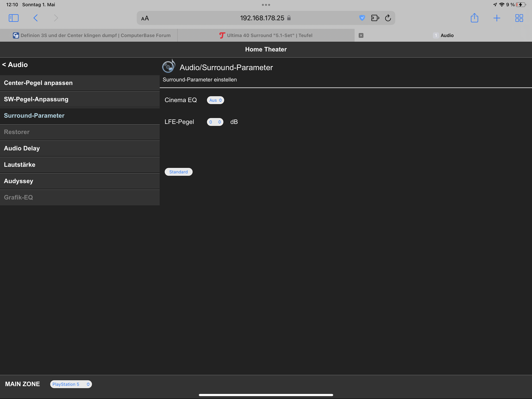Open the Safari sidebar panel icon

point(13,18)
